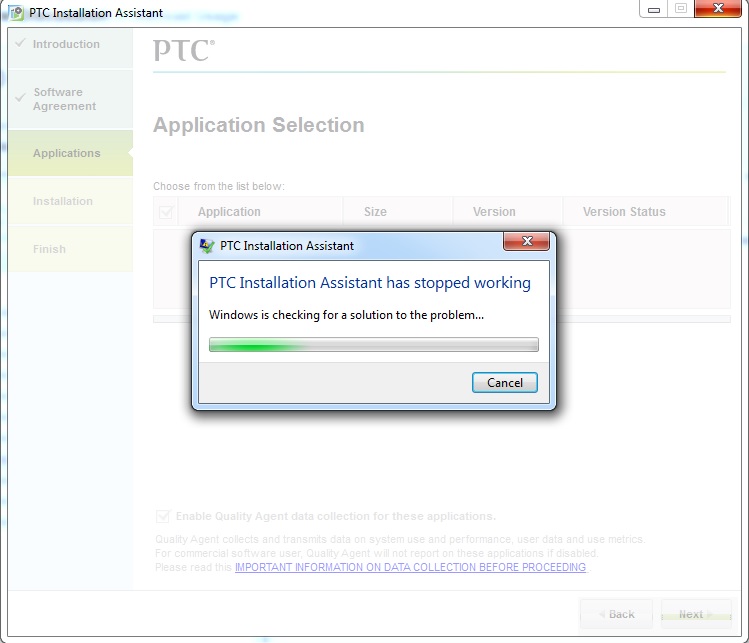Open the Applications step in sidebar

[70, 153]
